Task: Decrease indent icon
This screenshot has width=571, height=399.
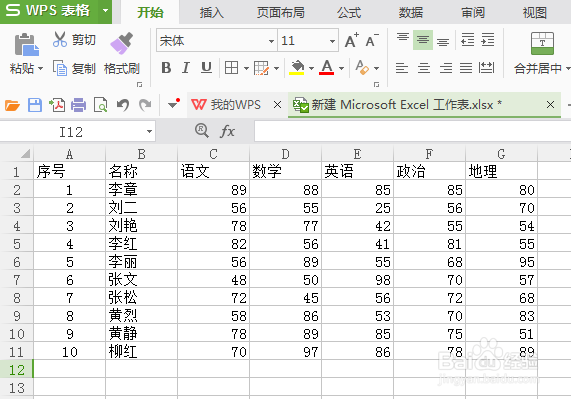Action: pyautogui.click(x=468, y=40)
